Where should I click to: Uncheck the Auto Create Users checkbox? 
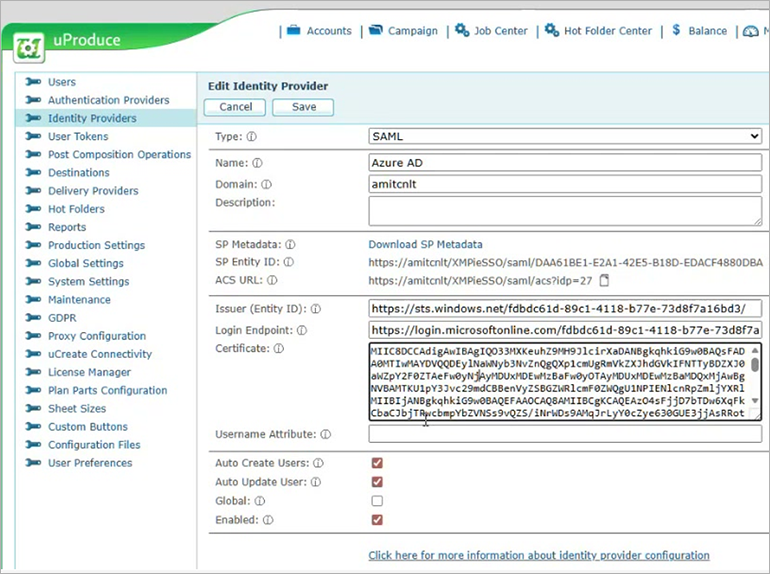[377, 463]
